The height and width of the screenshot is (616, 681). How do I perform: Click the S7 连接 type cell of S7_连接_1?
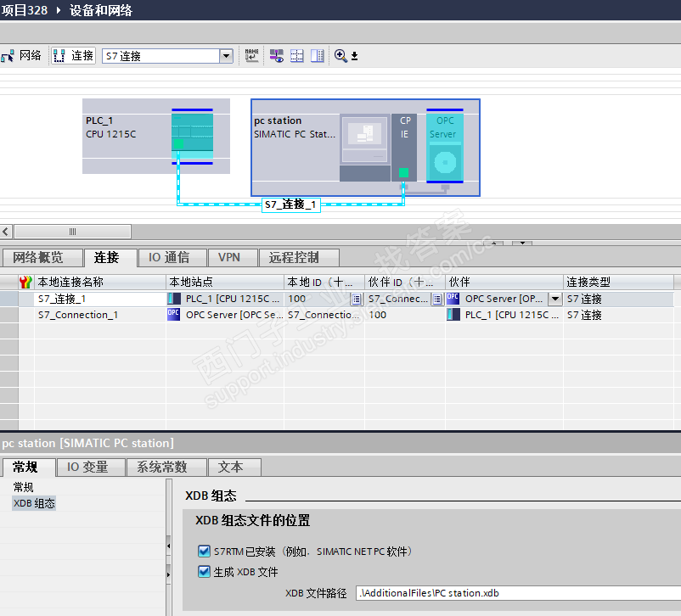pos(618,299)
